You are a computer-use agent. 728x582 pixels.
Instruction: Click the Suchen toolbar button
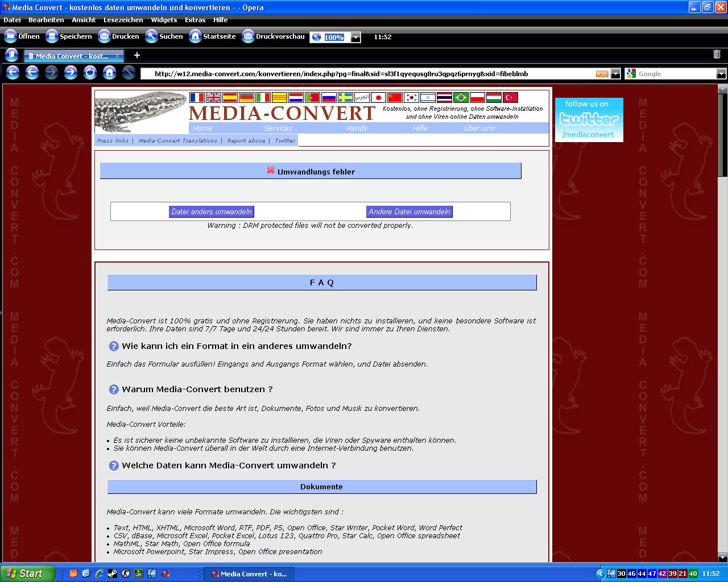(x=164, y=36)
